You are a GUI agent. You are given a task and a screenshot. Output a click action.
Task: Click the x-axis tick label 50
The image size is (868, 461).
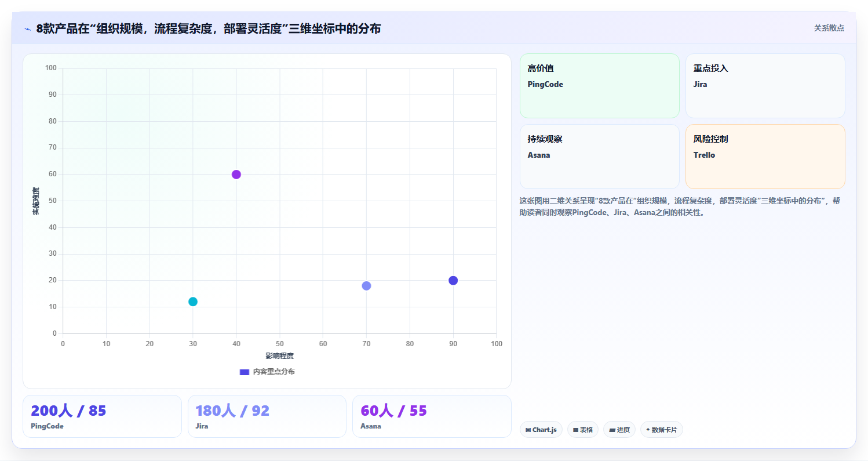pos(280,344)
